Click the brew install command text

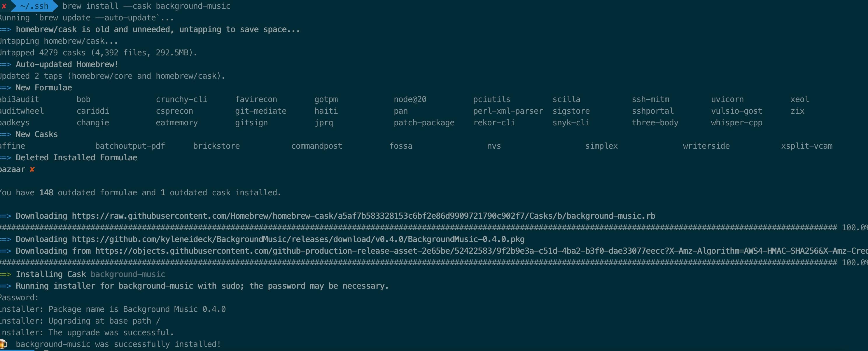(x=147, y=6)
